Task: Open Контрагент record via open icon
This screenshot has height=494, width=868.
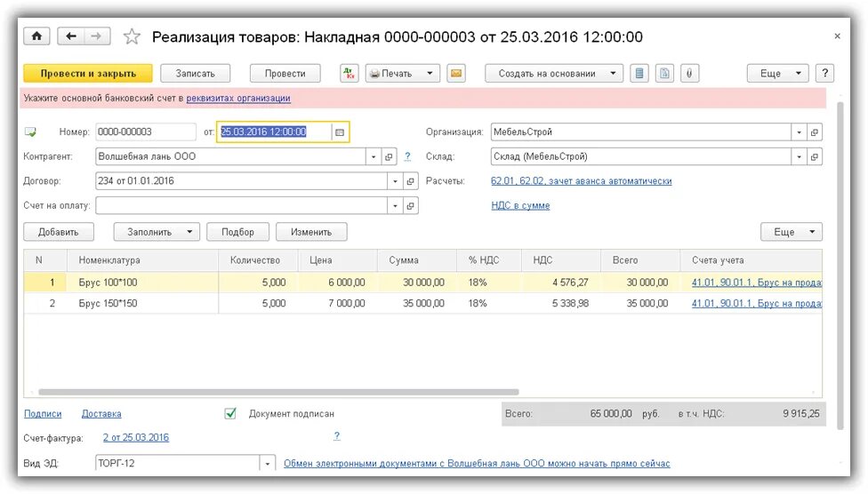Action: click(x=389, y=156)
